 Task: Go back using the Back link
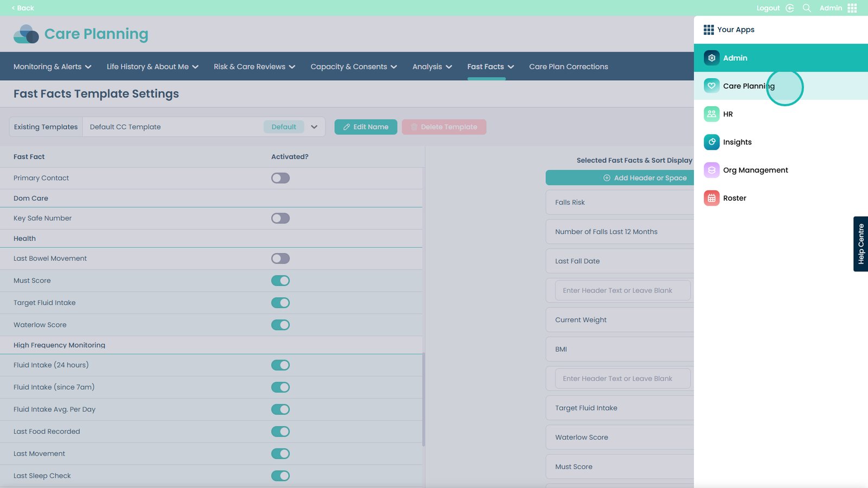[x=23, y=8]
